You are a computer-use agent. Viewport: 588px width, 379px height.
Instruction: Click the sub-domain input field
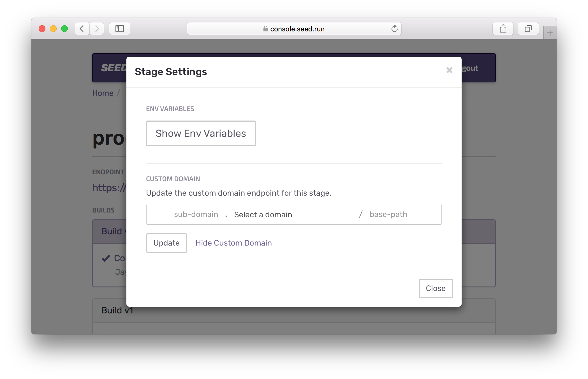(196, 214)
